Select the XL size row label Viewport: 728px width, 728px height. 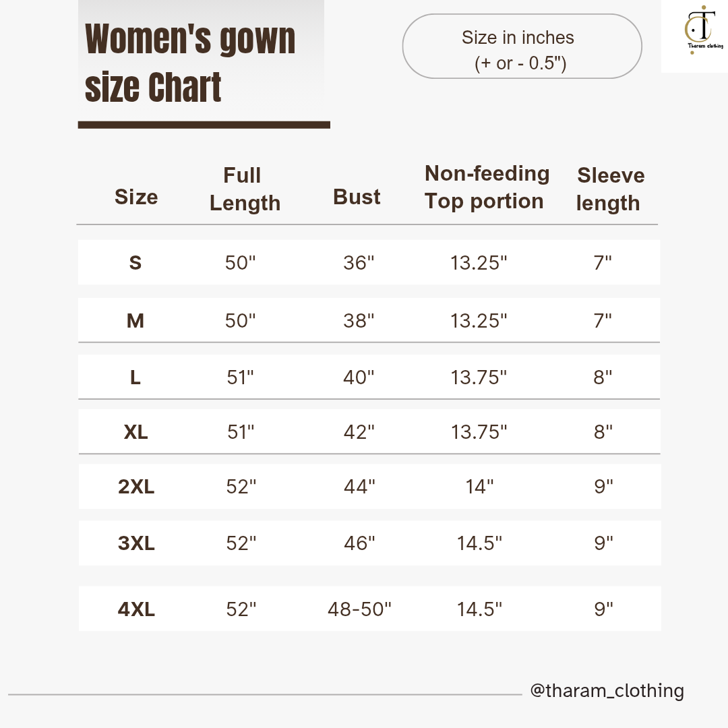(135, 432)
